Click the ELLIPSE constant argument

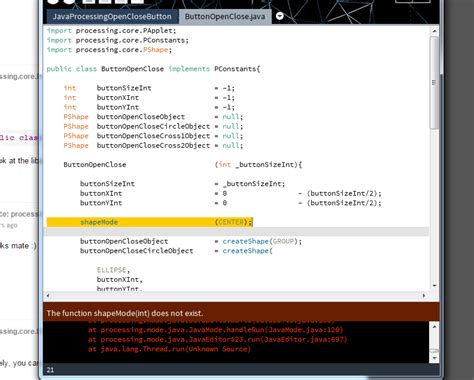coord(113,270)
